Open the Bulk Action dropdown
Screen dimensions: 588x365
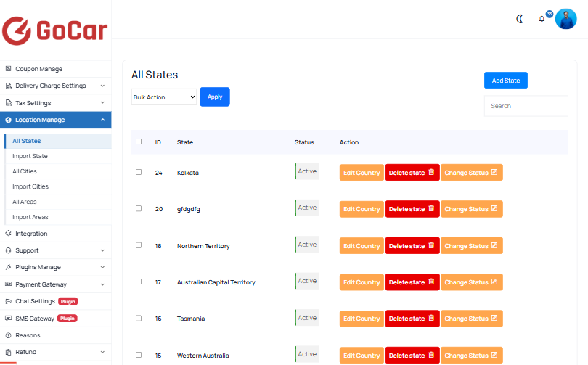coord(164,97)
